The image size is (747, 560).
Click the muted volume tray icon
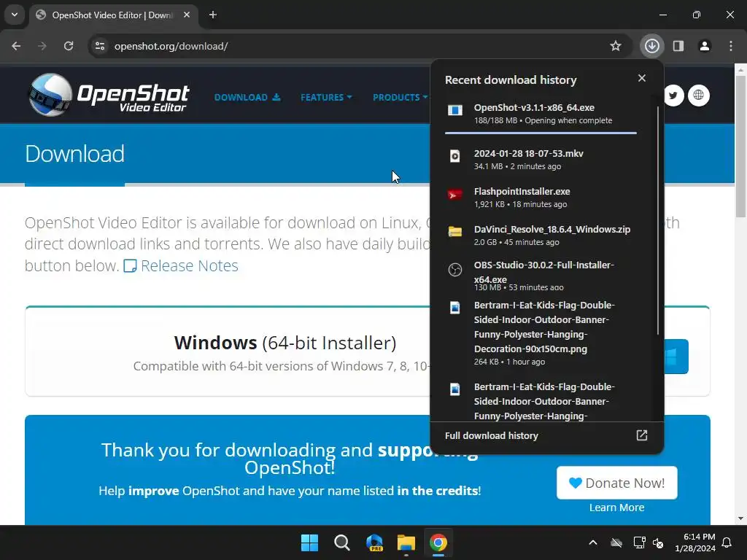pos(659,542)
